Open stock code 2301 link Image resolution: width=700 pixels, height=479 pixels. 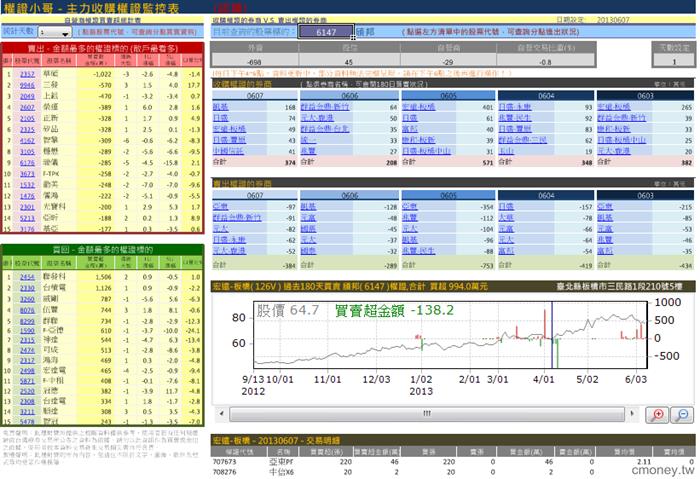coord(27,207)
